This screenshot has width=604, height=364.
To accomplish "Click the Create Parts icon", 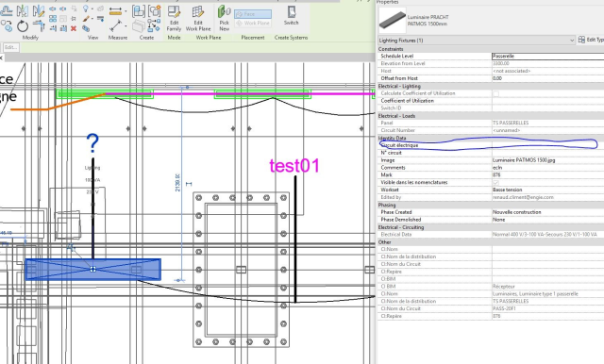I will tap(139, 26).
